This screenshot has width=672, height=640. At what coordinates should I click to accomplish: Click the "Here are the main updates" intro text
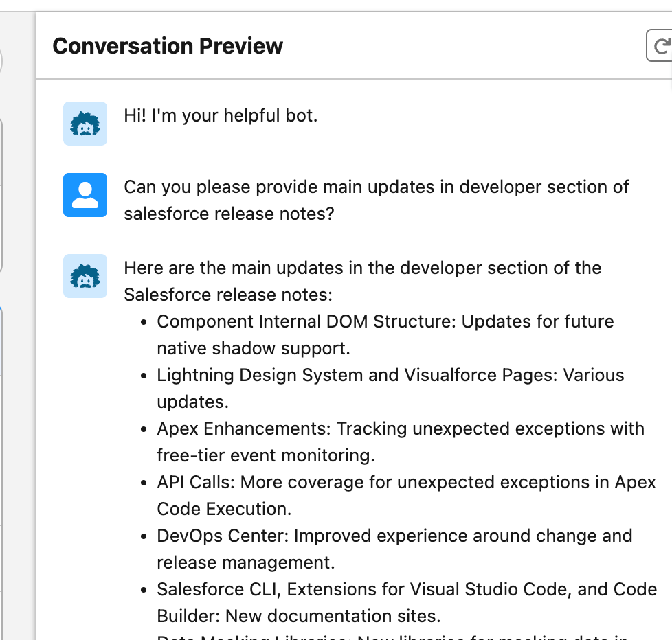click(363, 281)
